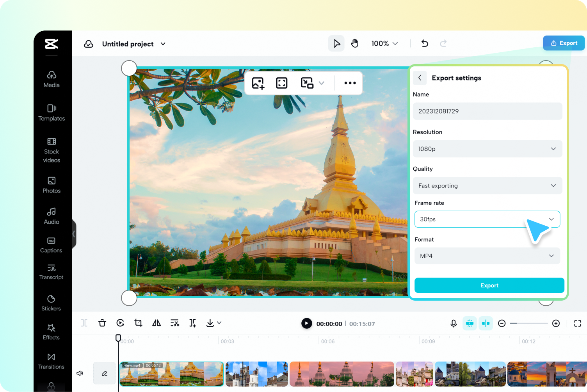
Task: Click the mirror/flip clip icon
Action: [x=156, y=323]
